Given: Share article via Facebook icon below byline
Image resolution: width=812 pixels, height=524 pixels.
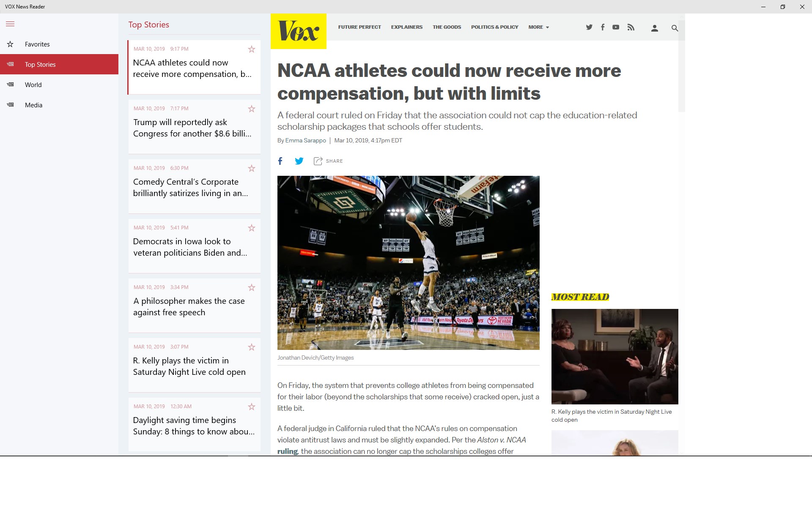Looking at the screenshot, I should pyautogui.click(x=280, y=161).
